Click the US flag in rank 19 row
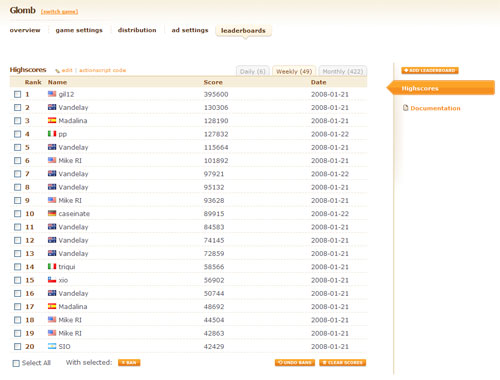500x380 pixels. 52,333
